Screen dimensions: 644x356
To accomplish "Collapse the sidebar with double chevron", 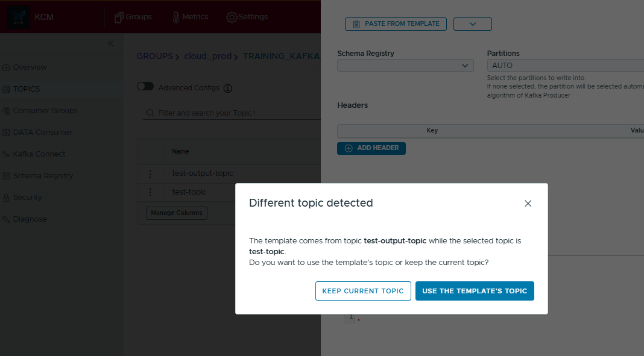I will [110, 43].
